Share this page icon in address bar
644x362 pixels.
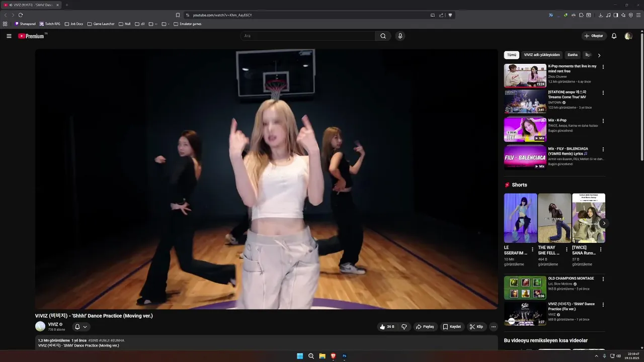tap(441, 15)
